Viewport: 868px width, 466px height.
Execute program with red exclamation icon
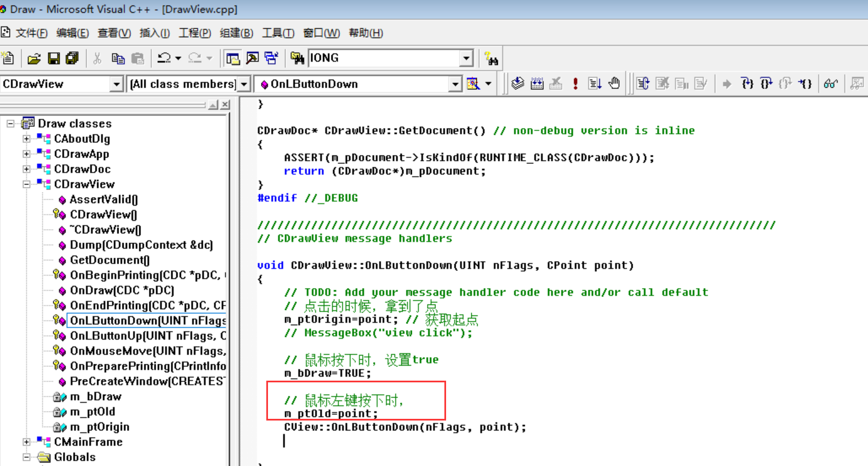(575, 84)
